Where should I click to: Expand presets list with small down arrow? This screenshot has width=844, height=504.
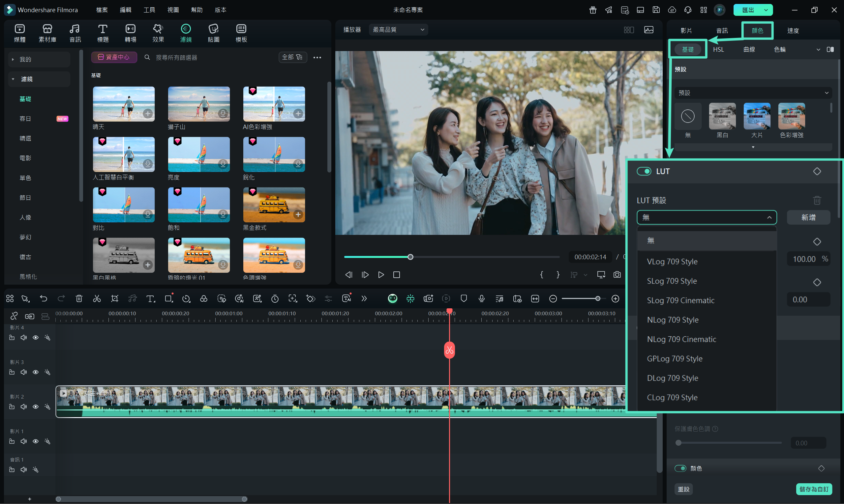point(753,147)
